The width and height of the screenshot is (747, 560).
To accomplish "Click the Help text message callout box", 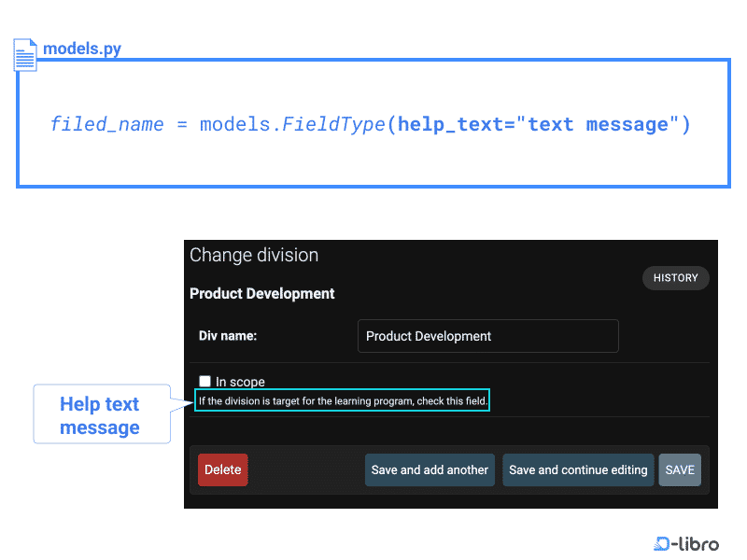I will tap(101, 413).
